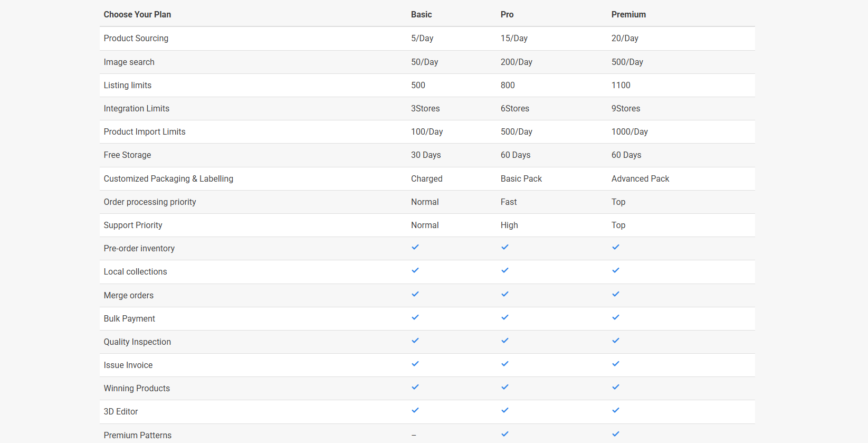Click the Premium checkmark for Issue Invoice
Viewport: 868px width, 443px height.
point(616,364)
